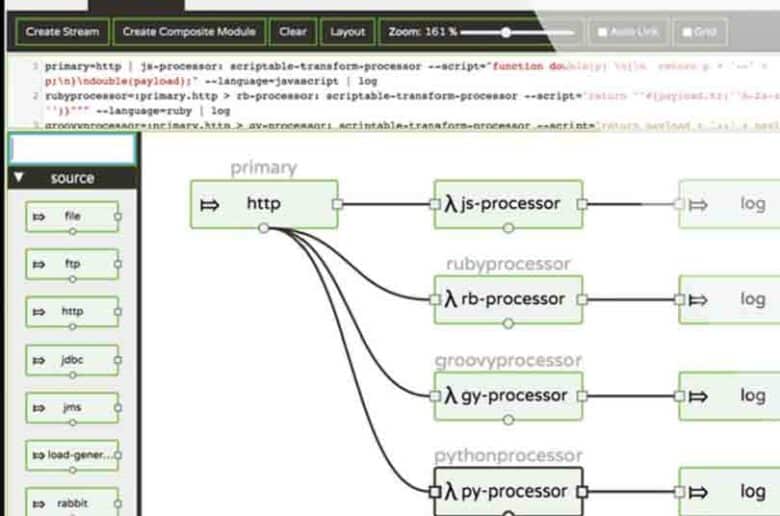Click the groovyprocessor stream label
Screen dimensions: 780x516
pyautogui.click(x=508, y=360)
